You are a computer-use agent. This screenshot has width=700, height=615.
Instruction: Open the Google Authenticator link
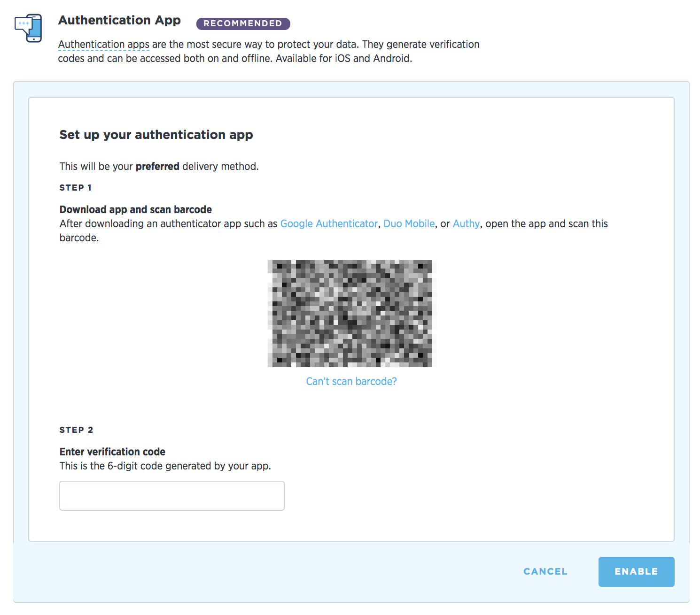pos(329,224)
